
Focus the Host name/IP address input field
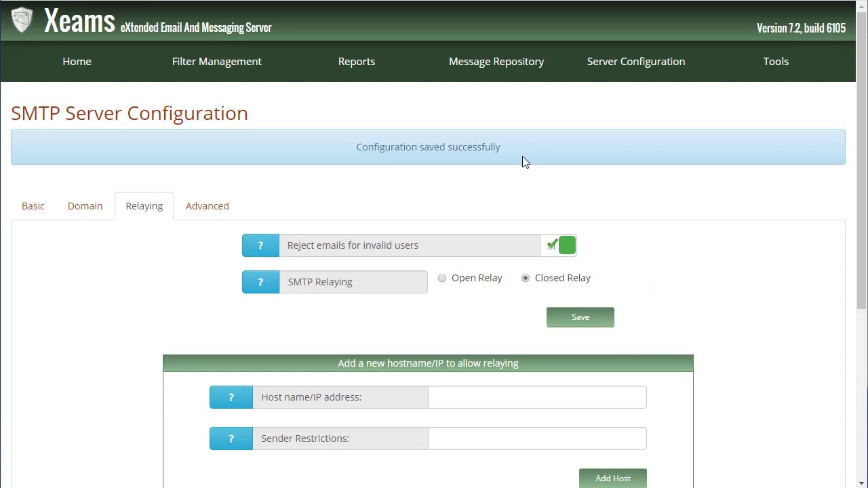pos(537,397)
